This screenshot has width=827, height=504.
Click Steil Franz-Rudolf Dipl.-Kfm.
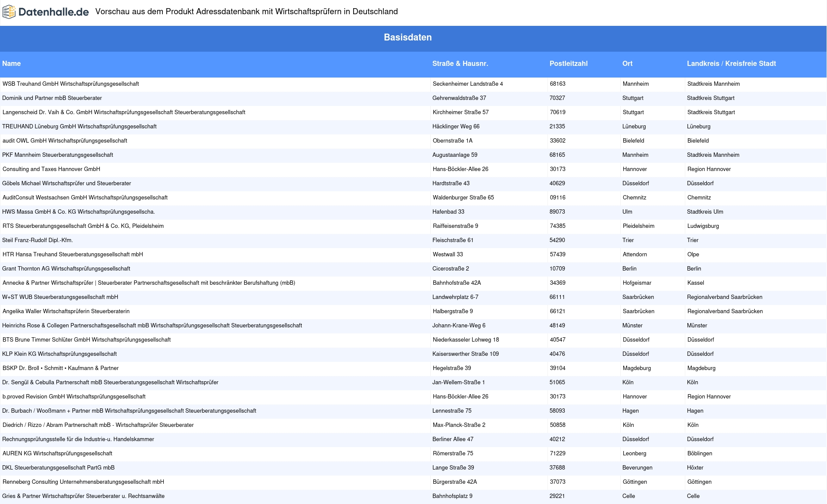37,240
